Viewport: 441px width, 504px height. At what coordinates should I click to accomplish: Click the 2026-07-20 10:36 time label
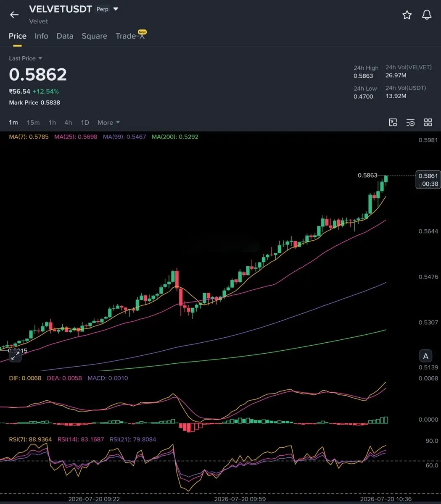pos(386,499)
